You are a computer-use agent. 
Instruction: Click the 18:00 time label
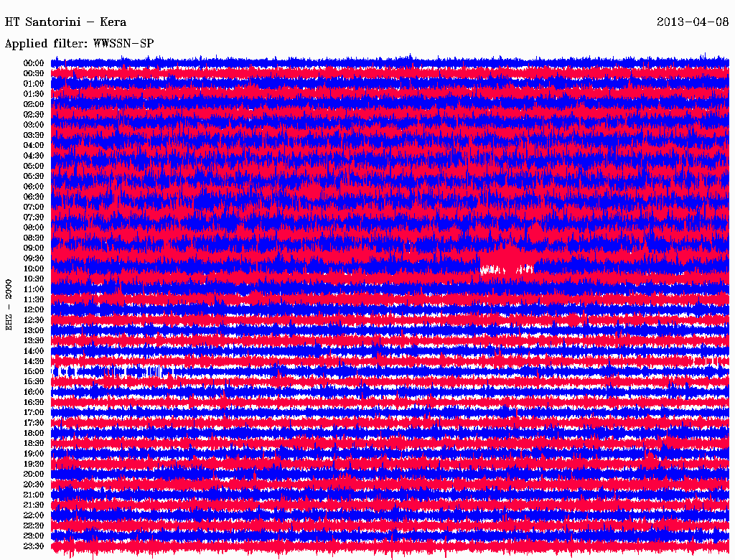point(34,433)
